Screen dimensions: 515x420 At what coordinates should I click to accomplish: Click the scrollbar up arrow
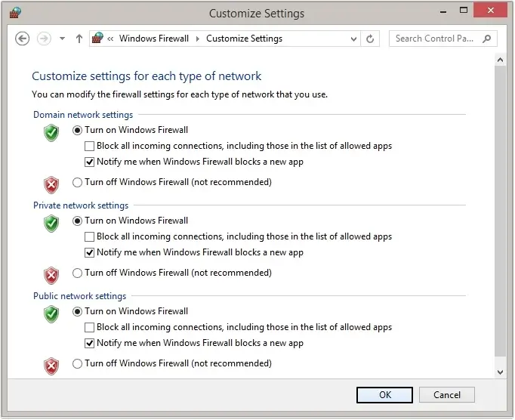[500, 60]
